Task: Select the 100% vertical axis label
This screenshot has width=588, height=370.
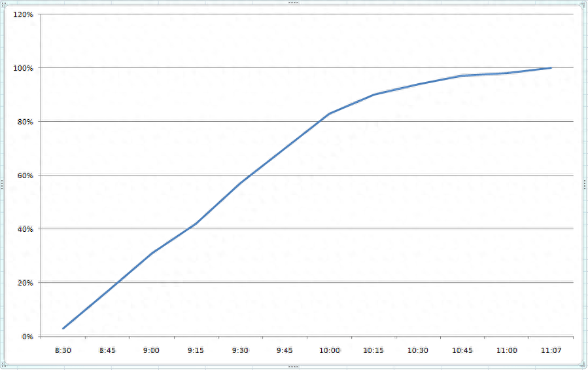Action: (x=24, y=68)
